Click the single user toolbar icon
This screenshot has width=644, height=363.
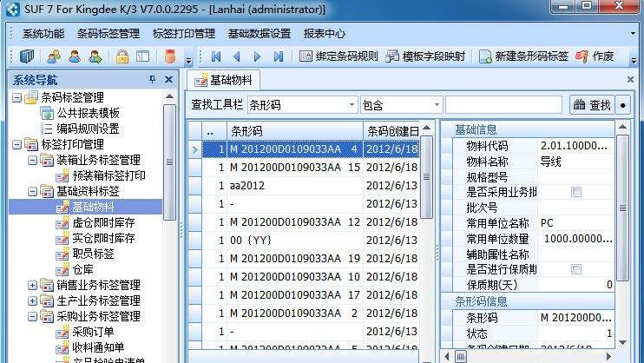75,56
